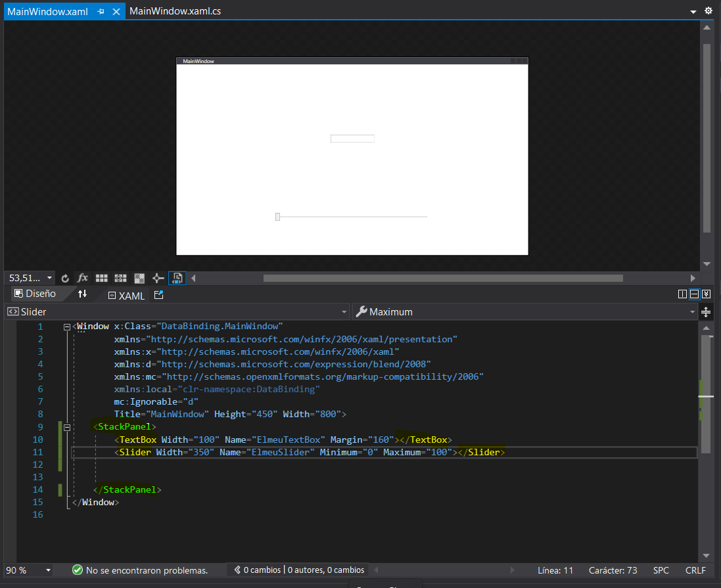Click the 'No se encontraron problemas' status
This screenshot has width=721, height=588.
[139, 570]
